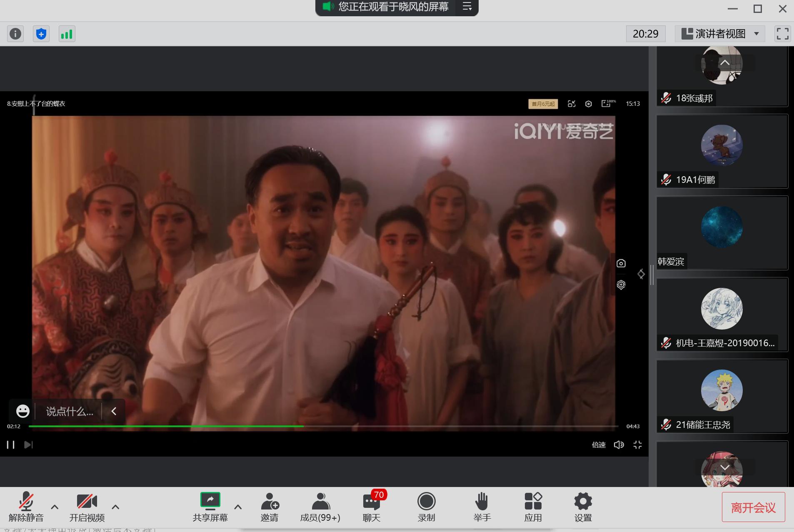Open 演讲者视图 view dropdown
Image resolution: width=794 pixels, height=532 pixels.
click(x=720, y=34)
